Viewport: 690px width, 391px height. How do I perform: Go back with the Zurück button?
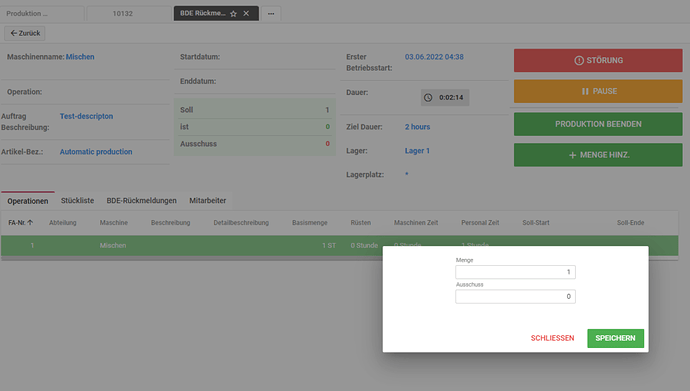25,33
